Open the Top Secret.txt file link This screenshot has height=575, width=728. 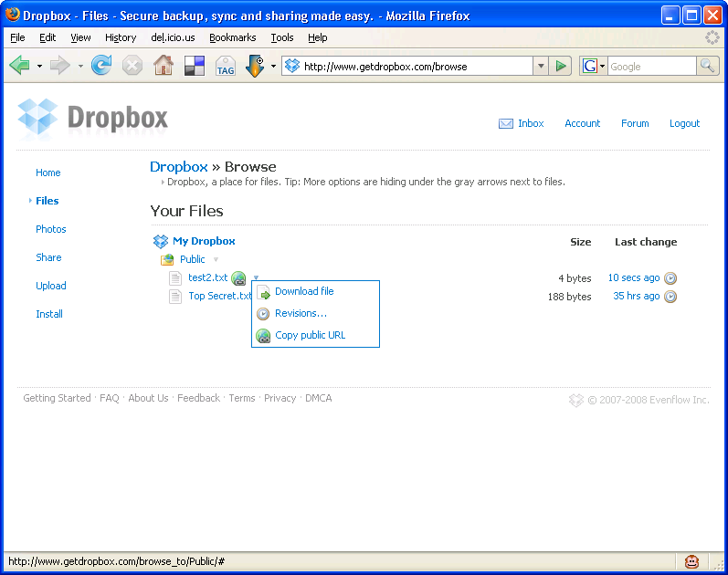(x=219, y=296)
